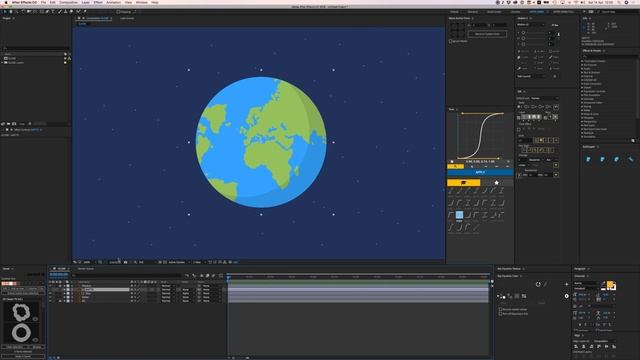The height and width of the screenshot is (360, 640).
Task: Open the File menu
Action: tap(43, 2)
